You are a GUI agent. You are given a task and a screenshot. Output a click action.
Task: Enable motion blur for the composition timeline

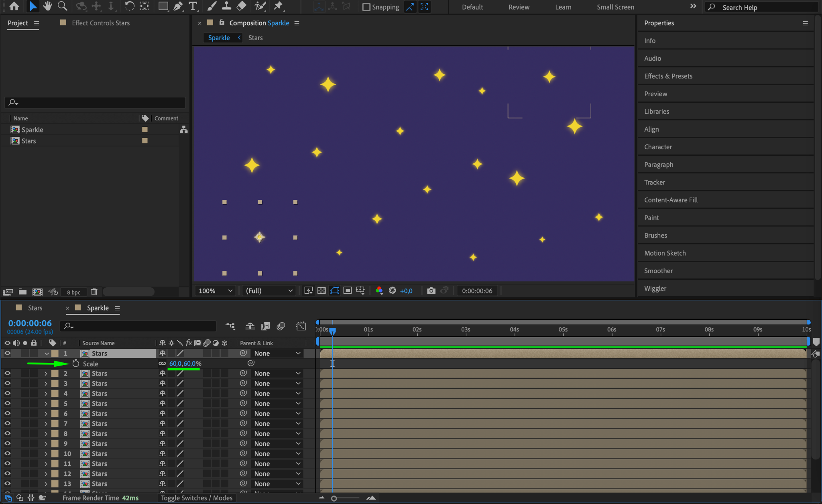point(281,326)
